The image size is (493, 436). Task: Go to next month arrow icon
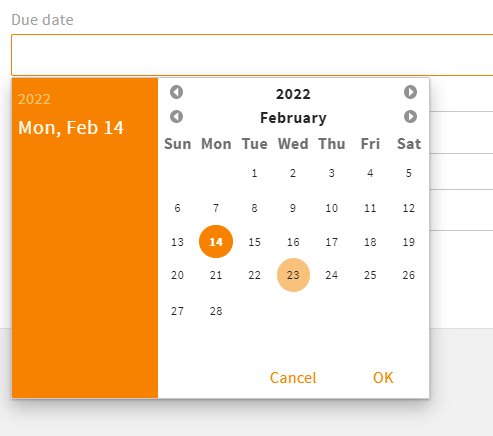click(x=410, y=117)
